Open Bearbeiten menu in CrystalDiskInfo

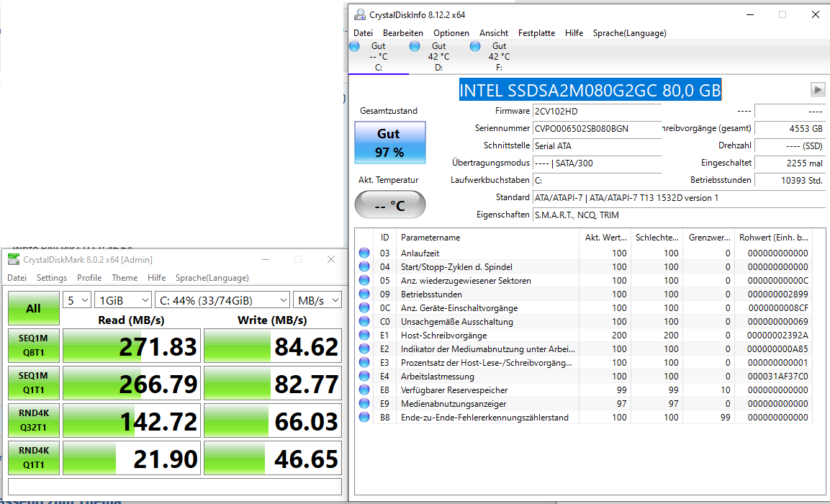[403, 33]
